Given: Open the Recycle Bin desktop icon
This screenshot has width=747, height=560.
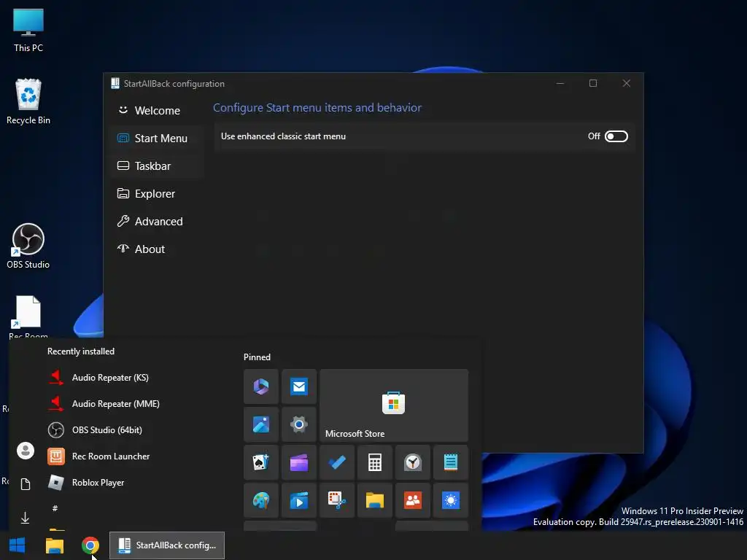Looking at the screenshot, I should tap(28, 102).
